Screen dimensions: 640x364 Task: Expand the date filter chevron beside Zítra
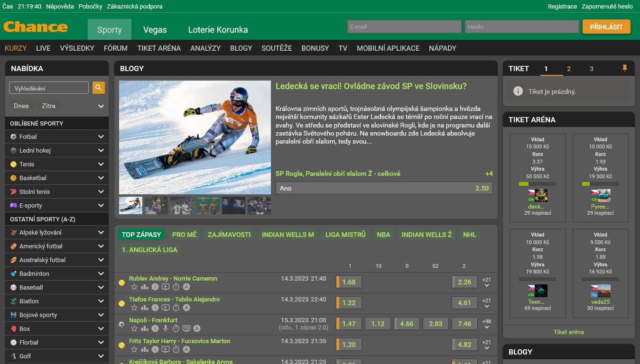(x=101, y=106)
